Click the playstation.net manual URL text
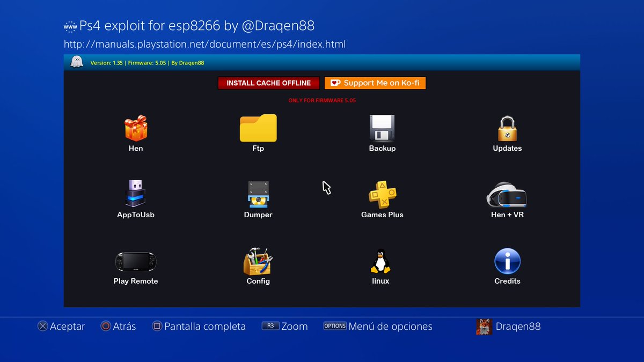 click(204, 44)
